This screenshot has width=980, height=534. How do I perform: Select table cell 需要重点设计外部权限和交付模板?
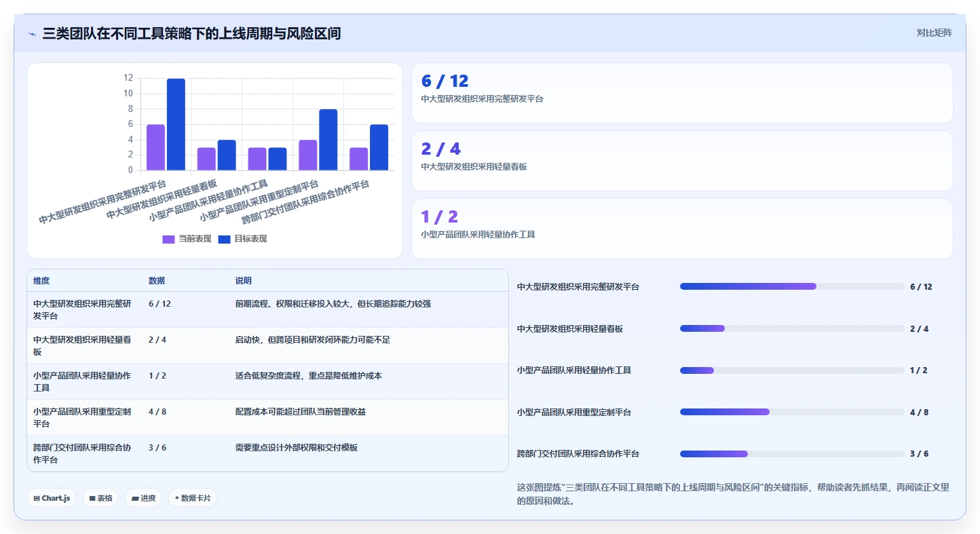pos(297,448)
